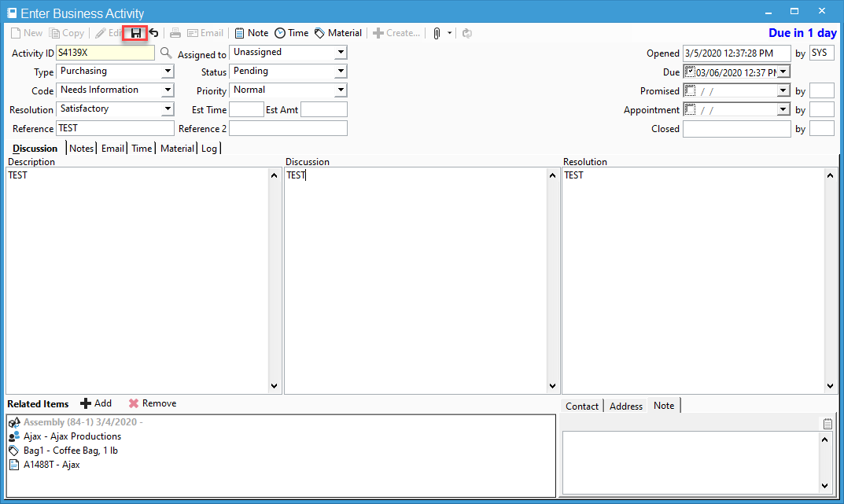Screen dimensions: 844x504
Task: Add a Note using the Note toolbar icon
Action: pyautogui.click(x=251, y=32)
